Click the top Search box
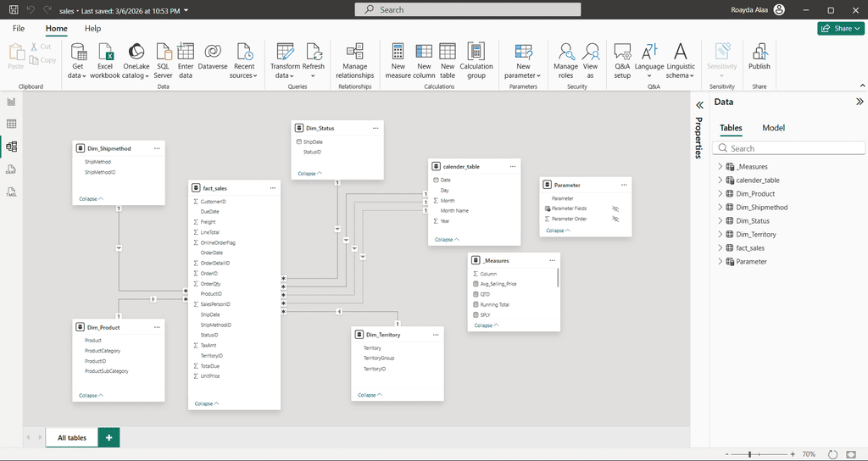868x461 pixels. (468, 10)
